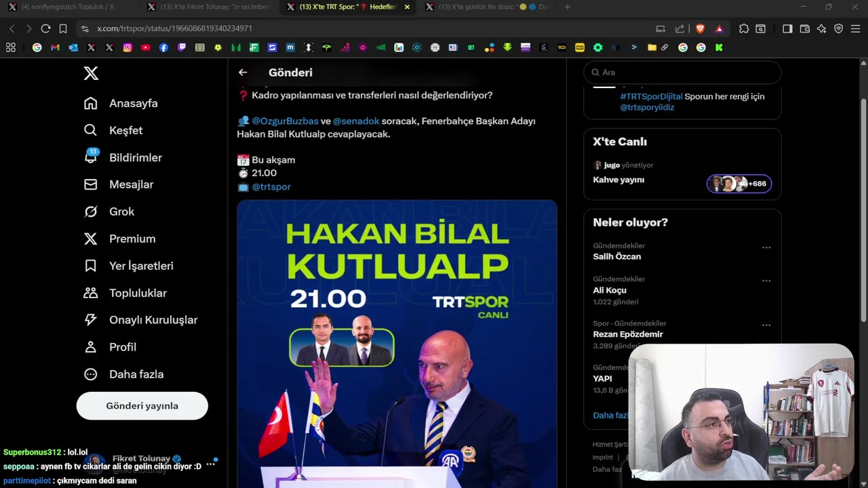Open Topluluklar communities
Viewport: 868px width, 488px height.
point(125,293)
